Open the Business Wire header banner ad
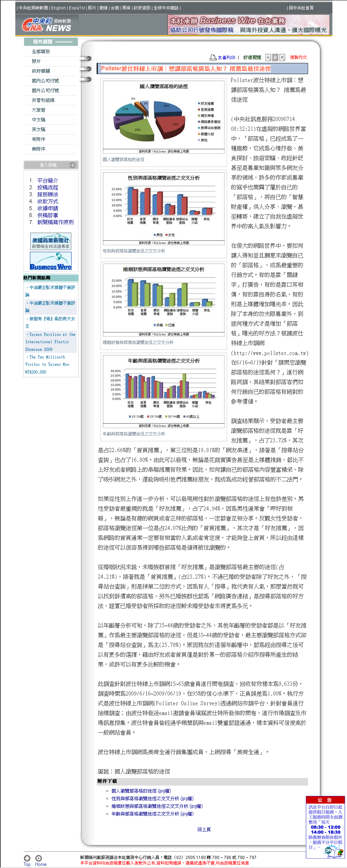This screenshot has height=868, width=347. (x=248, y=25)
